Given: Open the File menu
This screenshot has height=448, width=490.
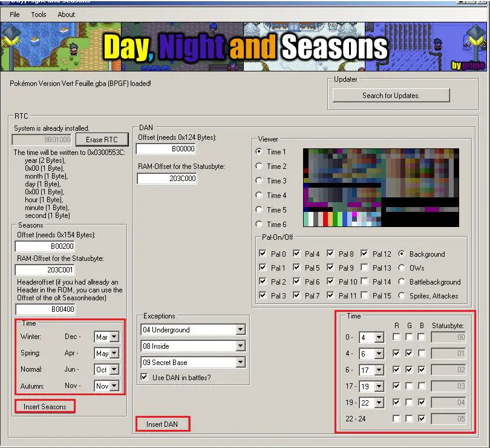Looking at the screenshot, I should [15, 15].
